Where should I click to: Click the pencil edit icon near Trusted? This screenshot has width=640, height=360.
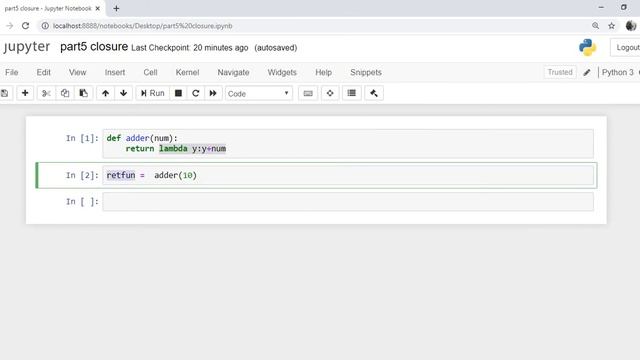(x=587, y=73)
